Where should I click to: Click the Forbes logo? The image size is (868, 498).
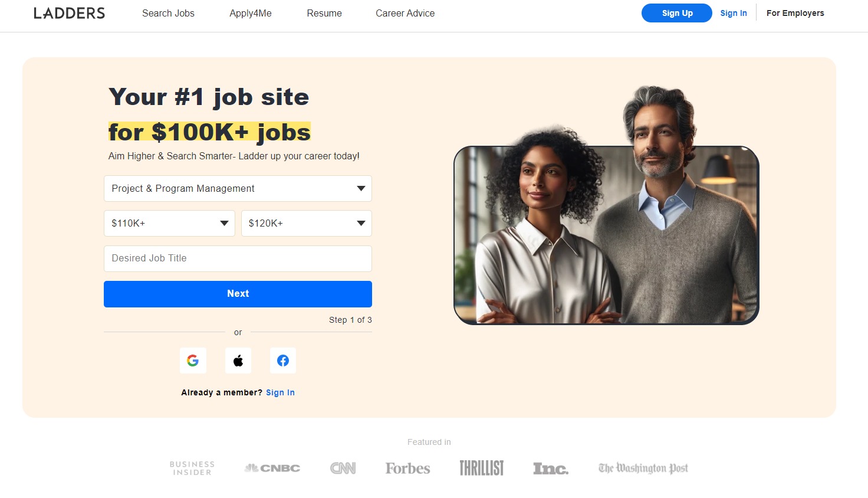click(x=407, y=467)
